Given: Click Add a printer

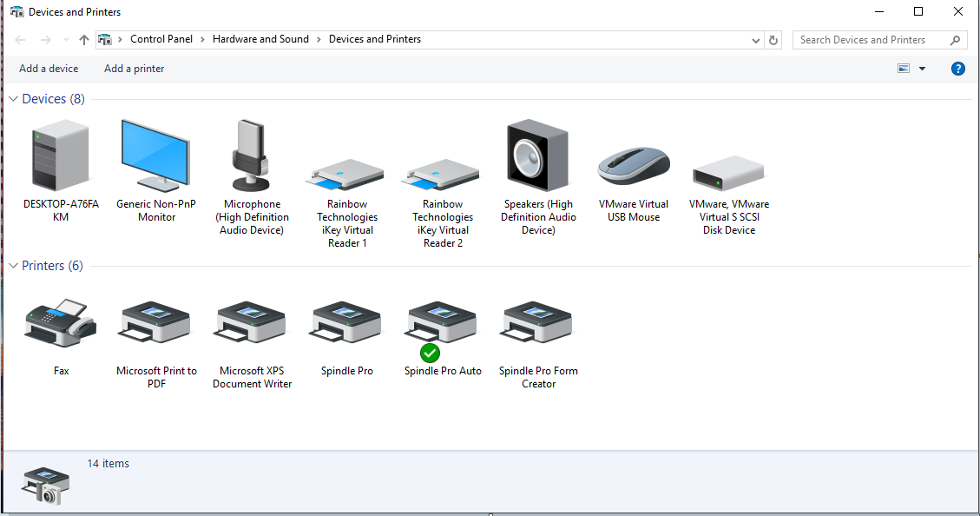Looking at the screenshot, I should [x=135, y=69].
